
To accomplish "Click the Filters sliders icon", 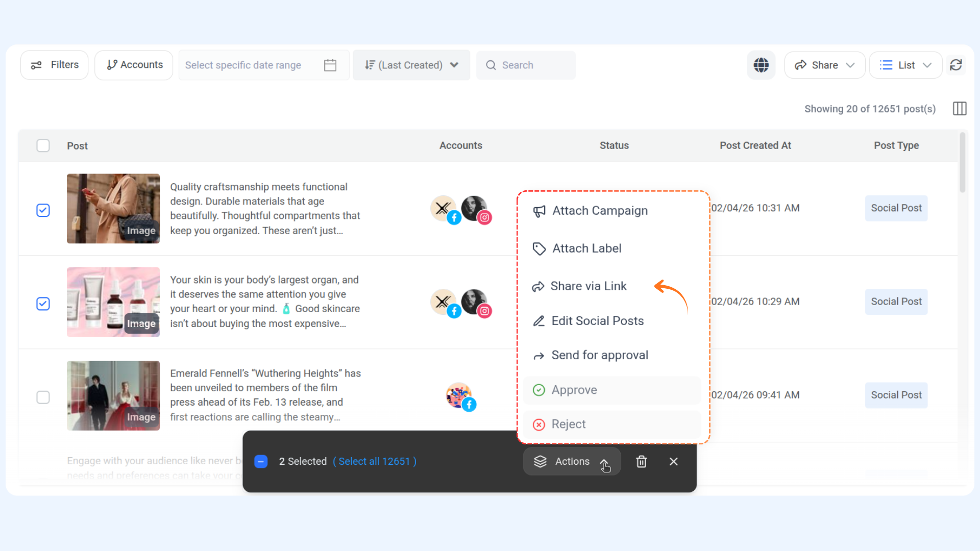I will [x=36, y=65].
